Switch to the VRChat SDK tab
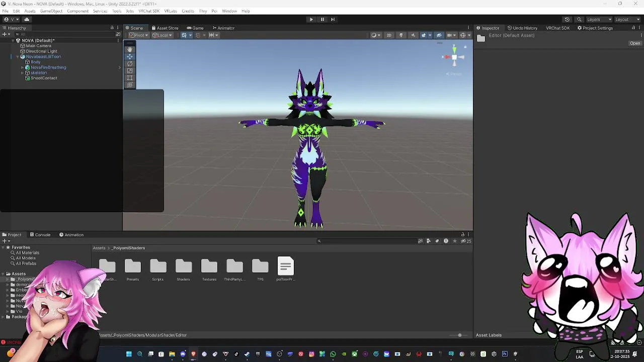Screen dimensions: 644x362 (x=558, y=28)
